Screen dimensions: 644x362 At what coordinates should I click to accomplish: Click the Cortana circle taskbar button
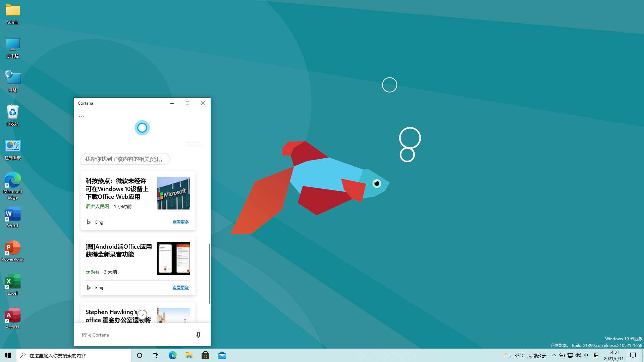pos(140,355)
